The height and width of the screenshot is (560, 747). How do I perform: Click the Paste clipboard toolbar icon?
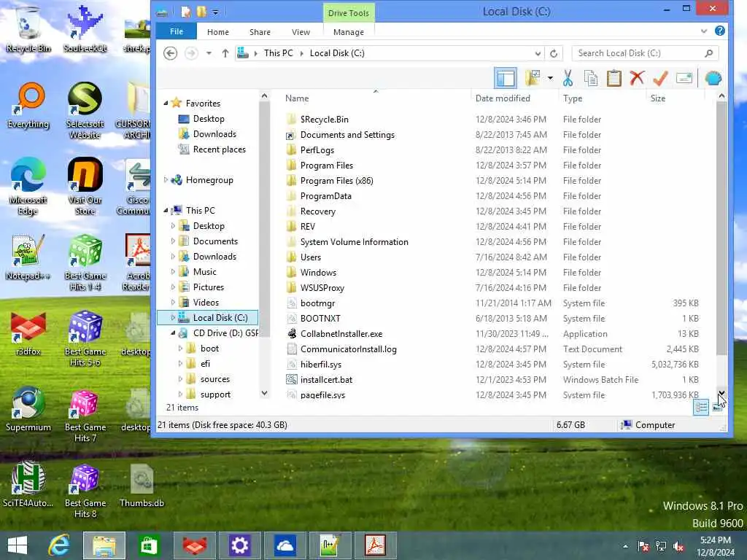coord(614,78)
